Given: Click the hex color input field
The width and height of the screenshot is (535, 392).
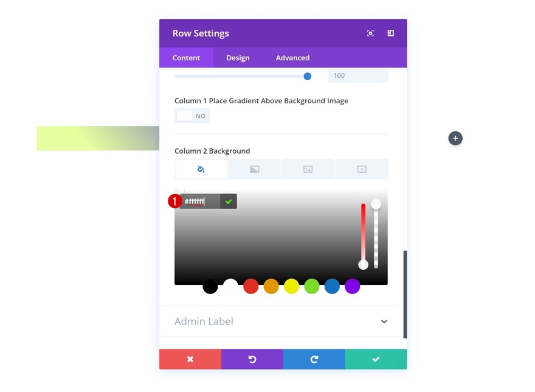Looking at the screenshot, I should coord(200,202).
